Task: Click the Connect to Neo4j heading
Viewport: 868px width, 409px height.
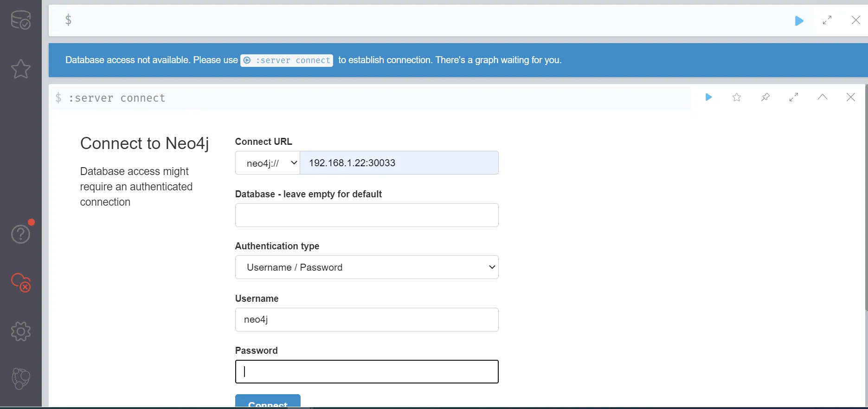Action: pyautogui.click(x=145, y=143)
